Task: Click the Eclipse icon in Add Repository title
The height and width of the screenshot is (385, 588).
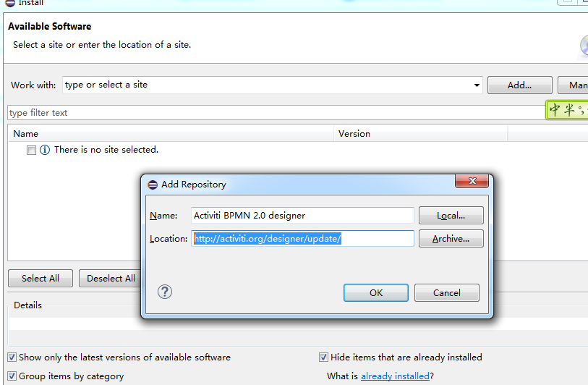Action: point(153,185)
